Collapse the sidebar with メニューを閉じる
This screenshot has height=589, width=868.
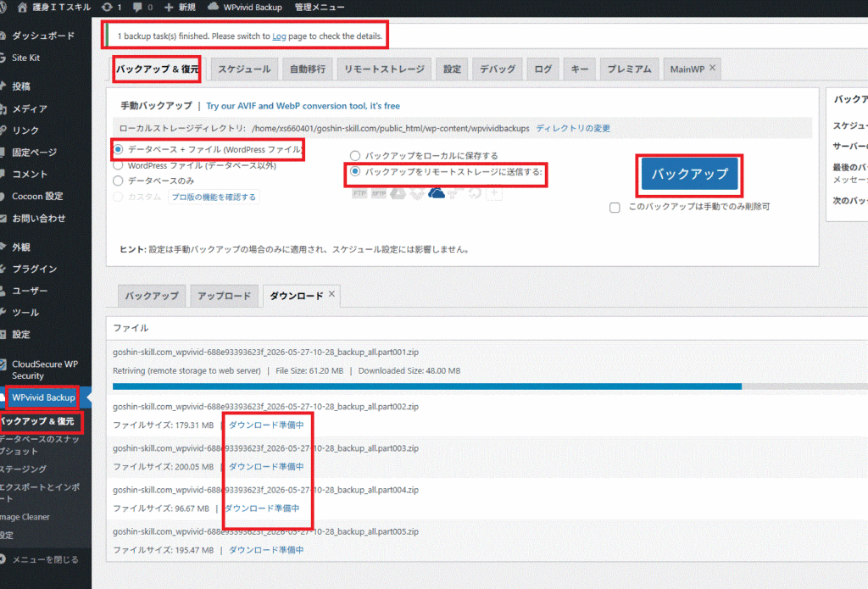pos(45,559)
